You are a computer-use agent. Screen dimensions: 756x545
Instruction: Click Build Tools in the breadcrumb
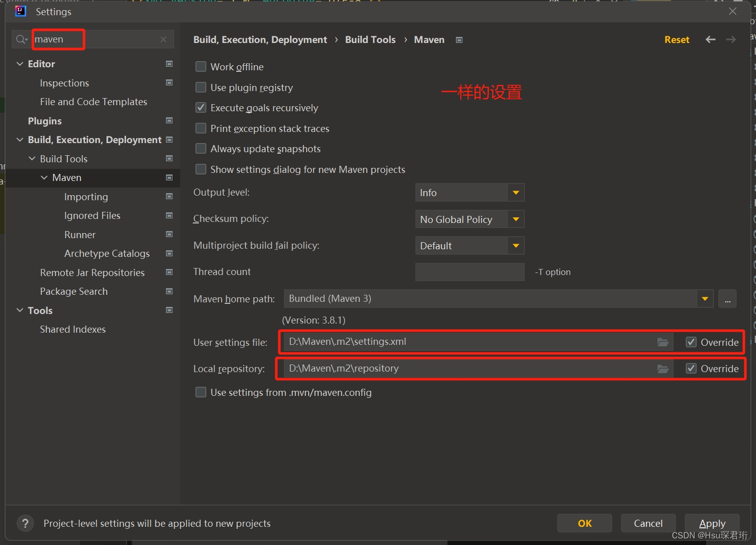[x=370, y=39]
